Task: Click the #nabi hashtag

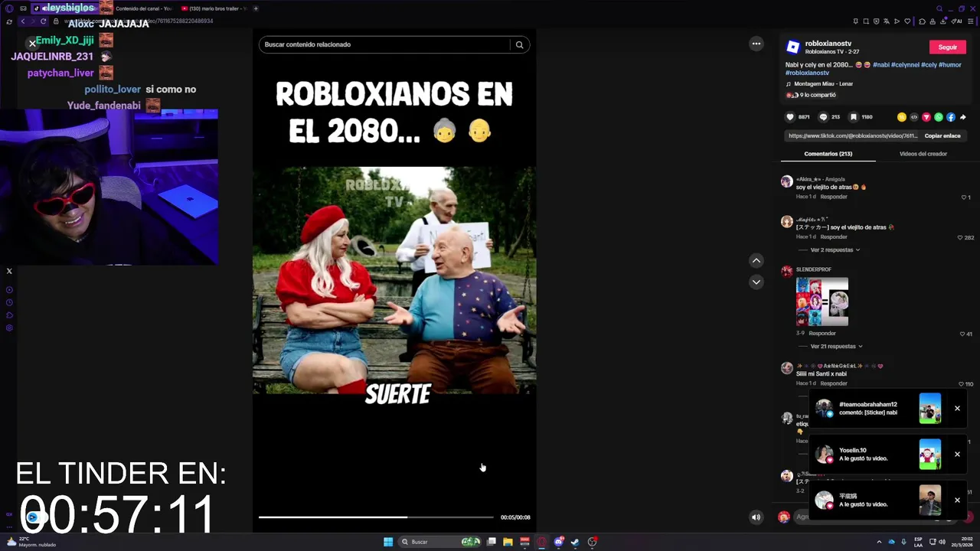Action: (880, 65)
